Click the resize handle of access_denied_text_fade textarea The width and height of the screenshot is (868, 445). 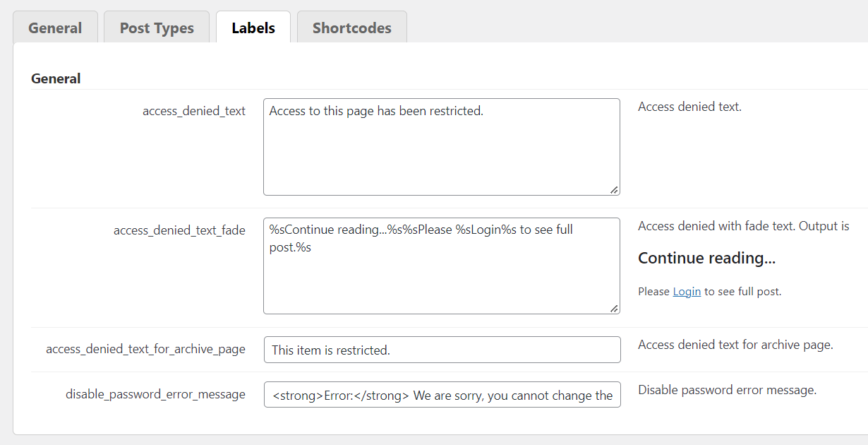[614, 308]
